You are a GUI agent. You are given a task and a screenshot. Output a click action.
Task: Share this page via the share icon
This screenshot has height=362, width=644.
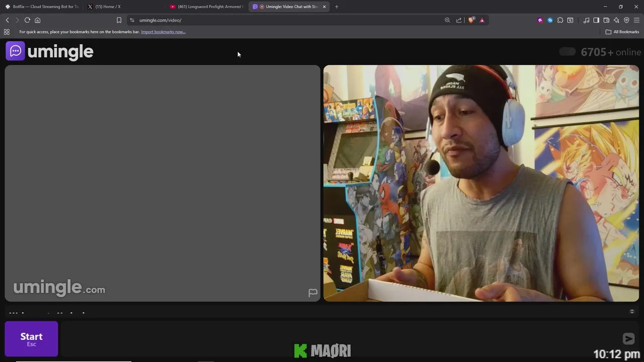[459, 20]
